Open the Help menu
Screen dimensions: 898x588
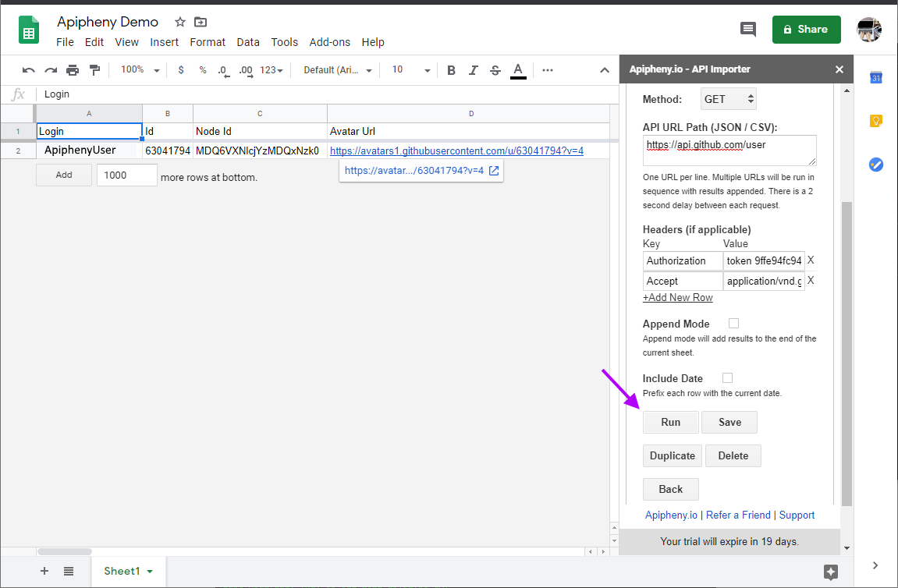click(x=373, y=42)
